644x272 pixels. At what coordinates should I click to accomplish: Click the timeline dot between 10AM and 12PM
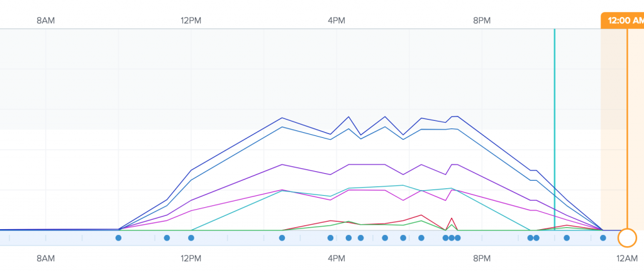point(167,238)
